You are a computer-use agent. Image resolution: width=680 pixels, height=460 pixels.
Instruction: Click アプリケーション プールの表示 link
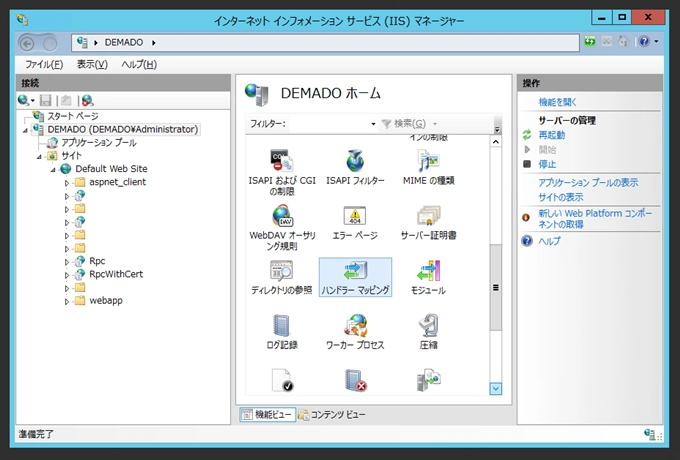[x=588, y=183]
